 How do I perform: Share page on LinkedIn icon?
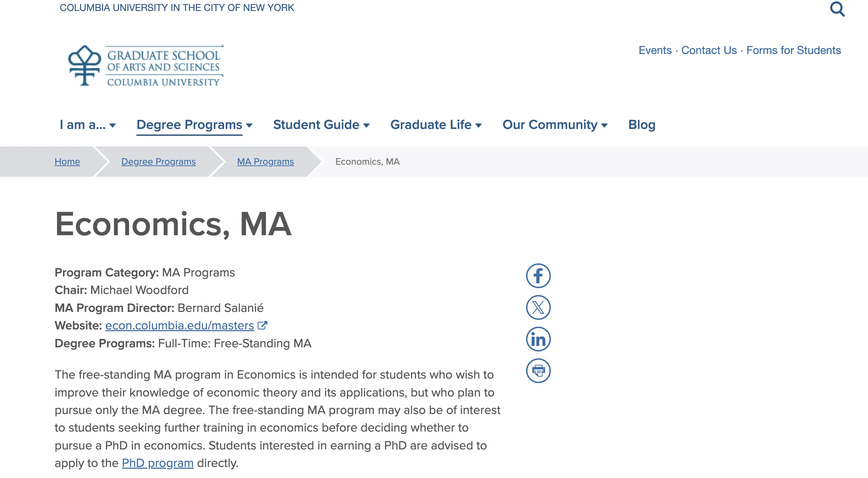[538, 339]
